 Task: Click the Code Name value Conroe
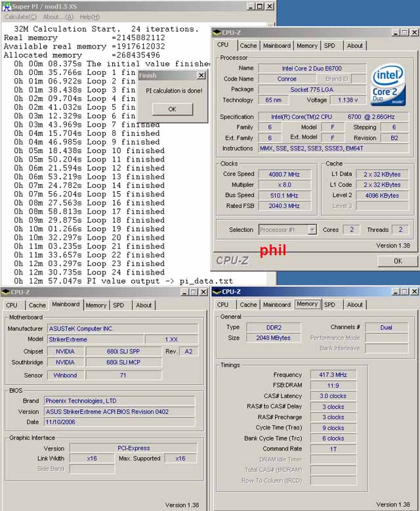click(287, 79)
